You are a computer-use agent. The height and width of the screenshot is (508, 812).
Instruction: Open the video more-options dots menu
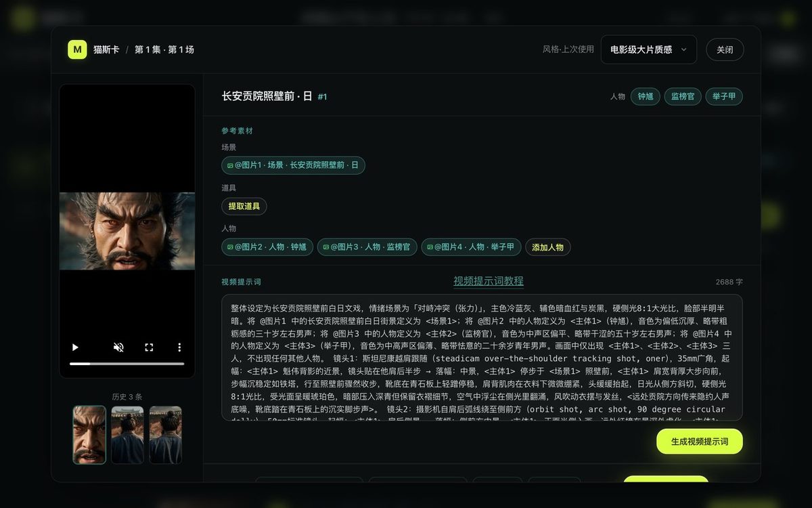(x=179, y=347)
